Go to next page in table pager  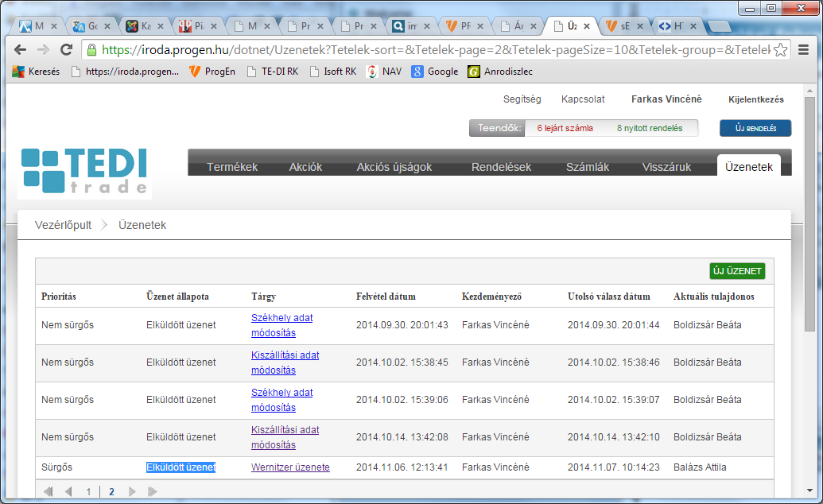(132, 491)
